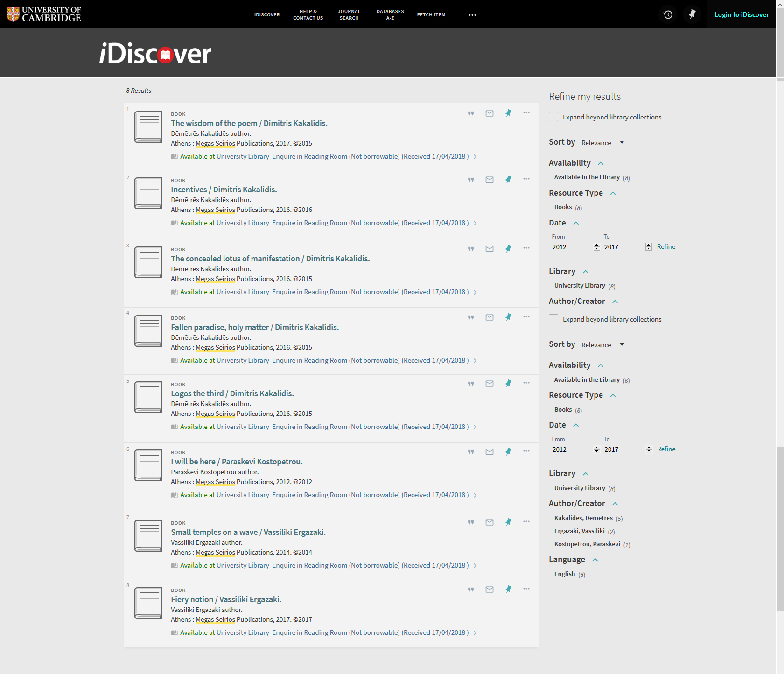Screen dimensions: 784x674
Task: Filter by author Kakalidēs, Dēmētrēs
Action: tap(583, 518)
